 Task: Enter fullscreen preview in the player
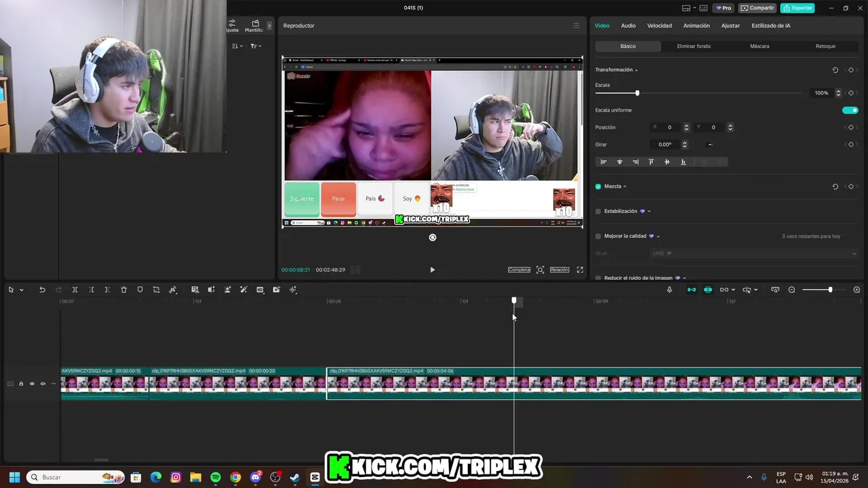coord(580,270)
